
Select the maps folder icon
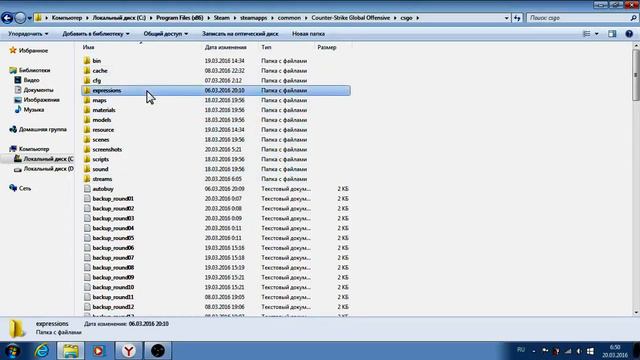(x=87, y=100)
